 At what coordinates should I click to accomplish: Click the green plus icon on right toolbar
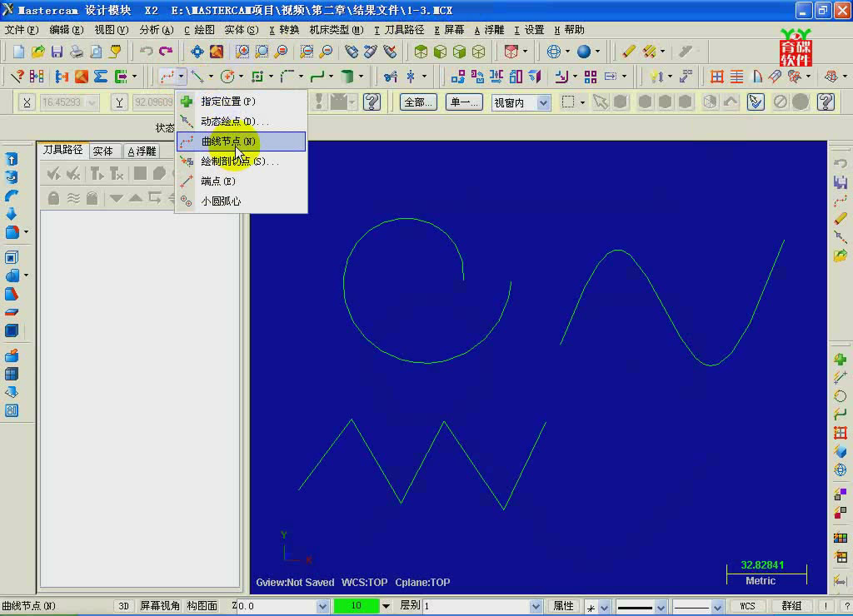click(841, 360)
